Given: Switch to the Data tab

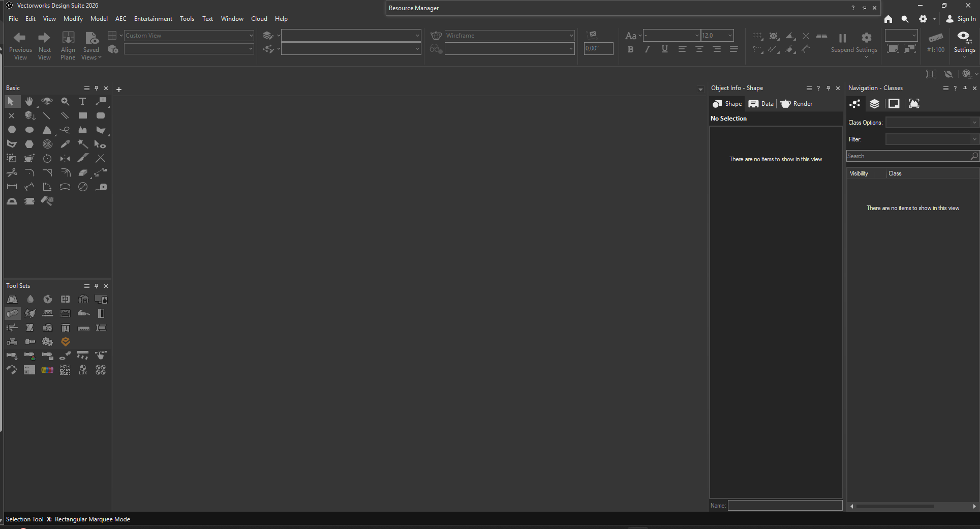Looking at the screenshot, I should (761, 104).
